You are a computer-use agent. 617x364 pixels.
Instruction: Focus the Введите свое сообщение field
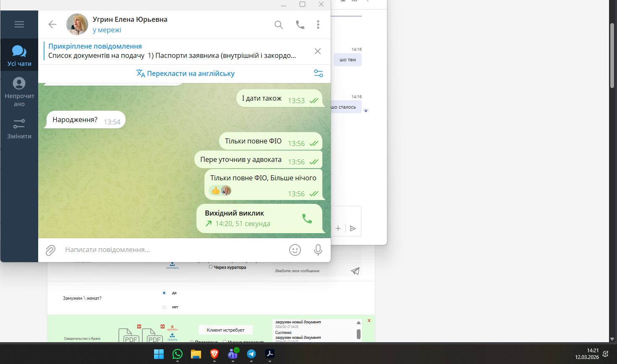(x=311, y=271)
